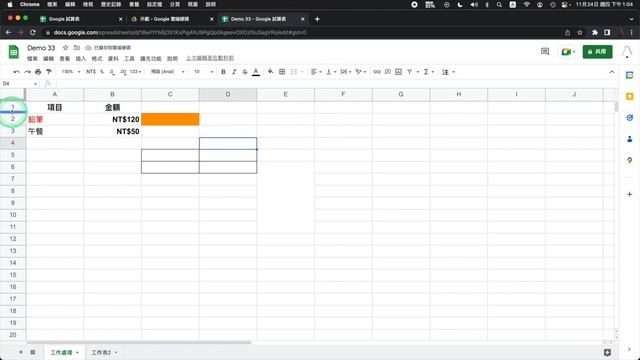Screen dimensions: 640x360
Task: Click the Demo 33 title field
Action: [x=41, y=48]
